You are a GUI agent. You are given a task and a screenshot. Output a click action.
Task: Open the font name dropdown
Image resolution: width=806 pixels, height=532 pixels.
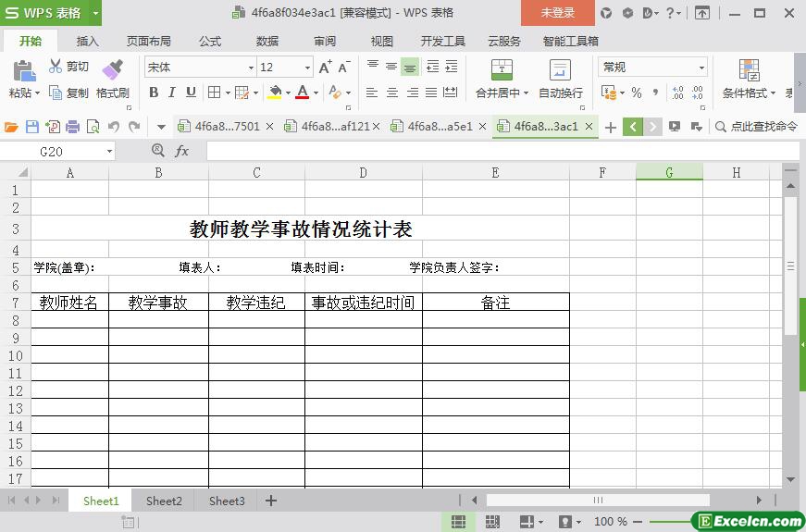[251, 68]
